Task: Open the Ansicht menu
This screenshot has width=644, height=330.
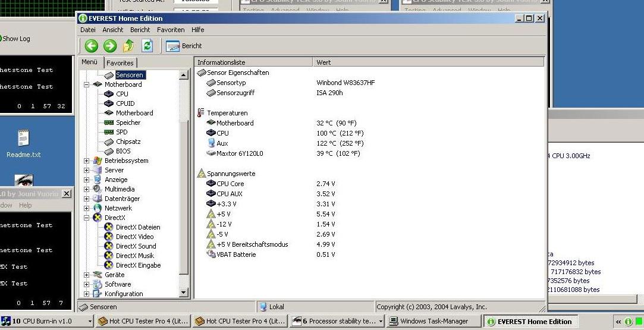Action: point(113,30)
